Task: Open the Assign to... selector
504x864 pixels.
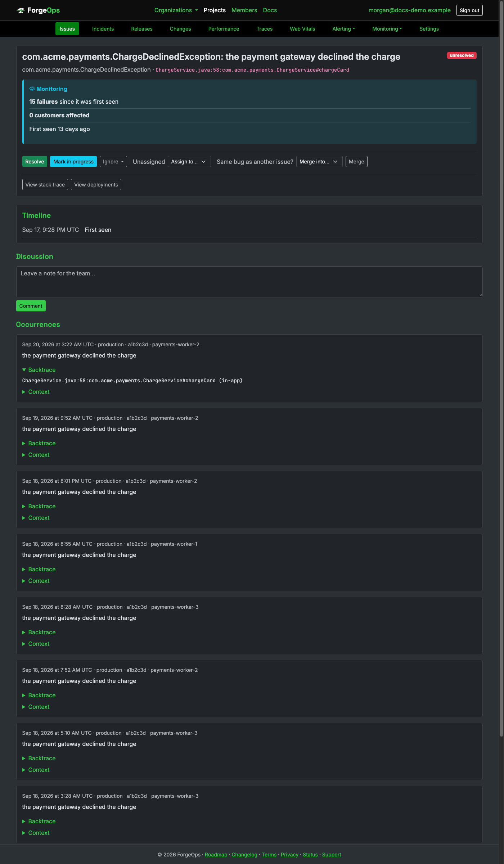Action: coord(189,162)
